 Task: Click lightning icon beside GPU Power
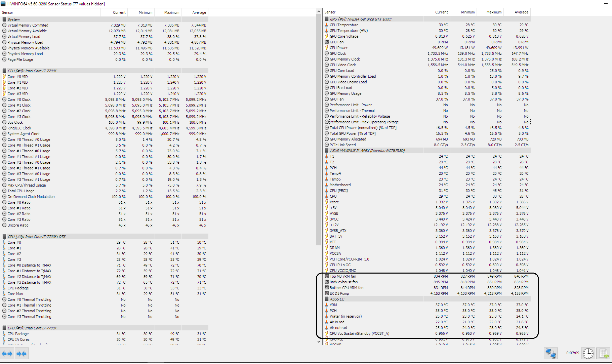(x=326, y=48)
